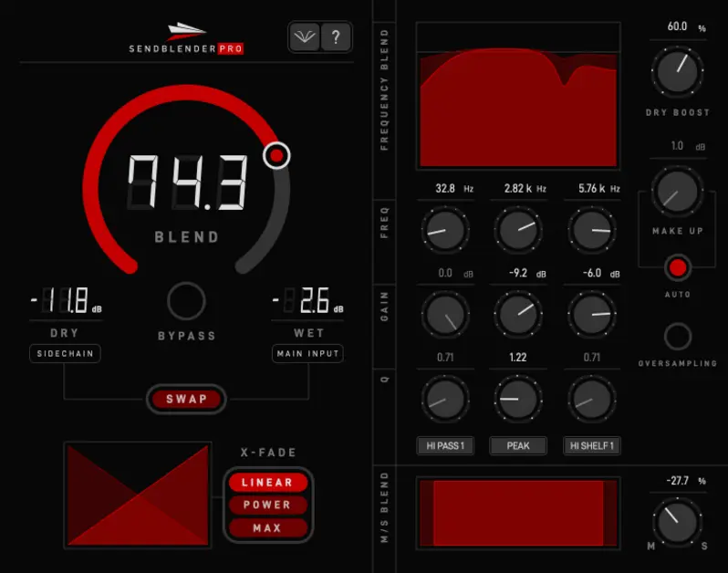Click the 32.8 Hz frequency value
This screenshot has height=573, width=728.
pos(454,189)
